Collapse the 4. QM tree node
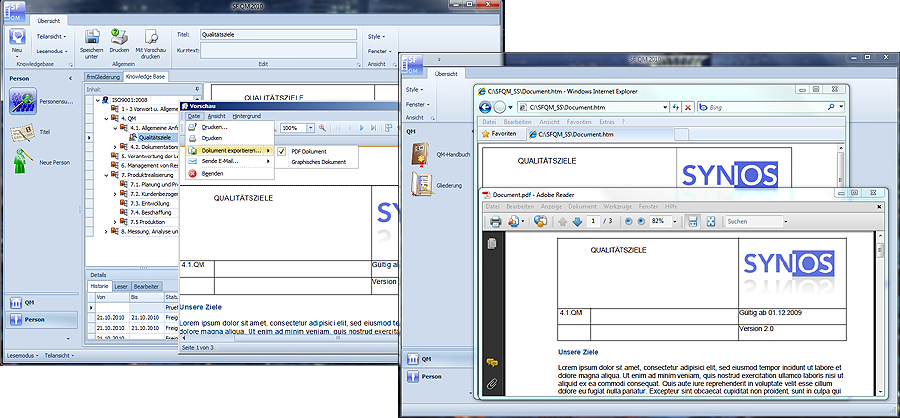This screenshot has width=900, height=418. point(107,118)
